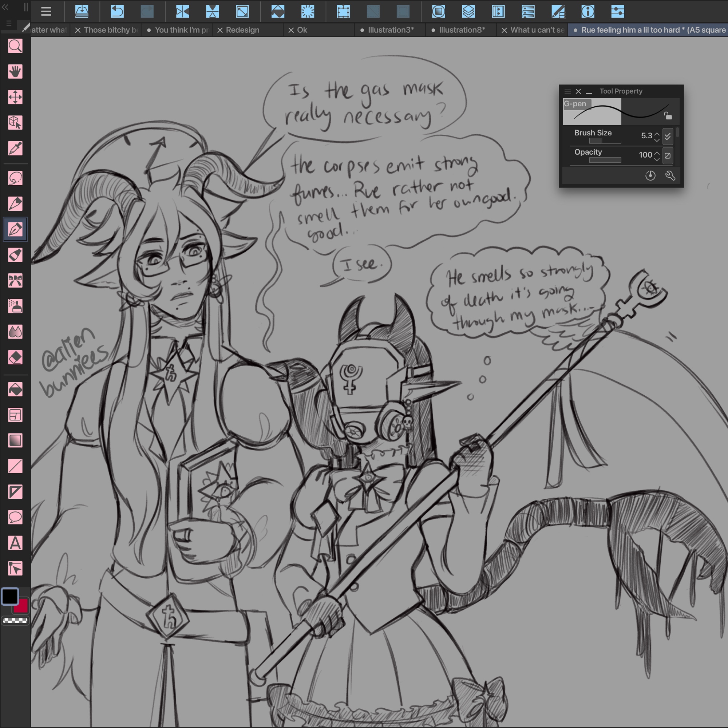The image size is (728, 728).
Task: Decrease Opacity with down arrow
Action: 657,159
